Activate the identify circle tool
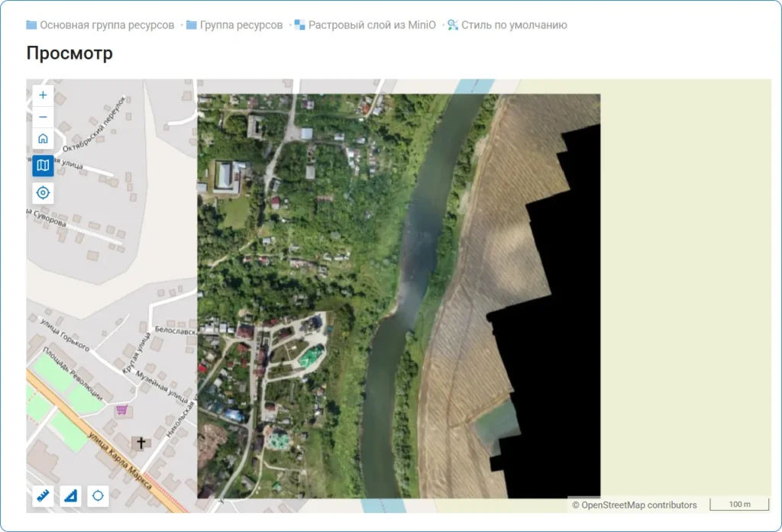 click(x=98, y=495)
